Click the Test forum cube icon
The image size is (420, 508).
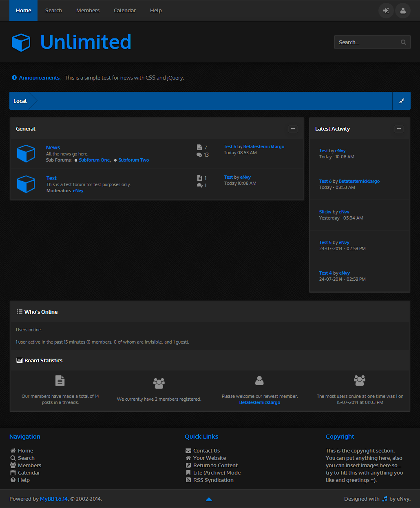26,184
